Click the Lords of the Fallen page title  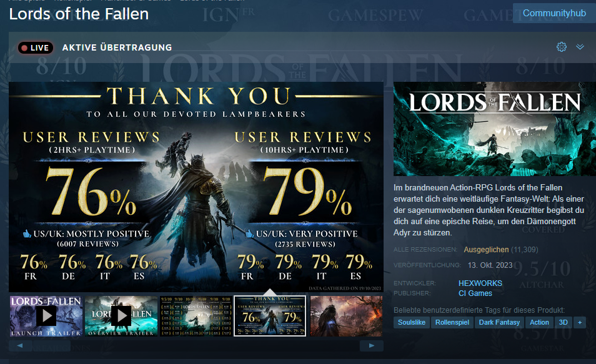79,14
